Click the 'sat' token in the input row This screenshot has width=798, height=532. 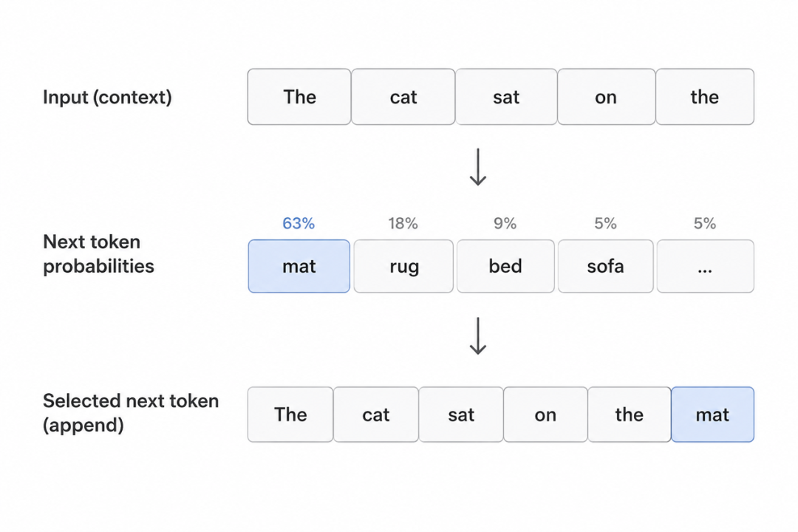click(506, 97)
